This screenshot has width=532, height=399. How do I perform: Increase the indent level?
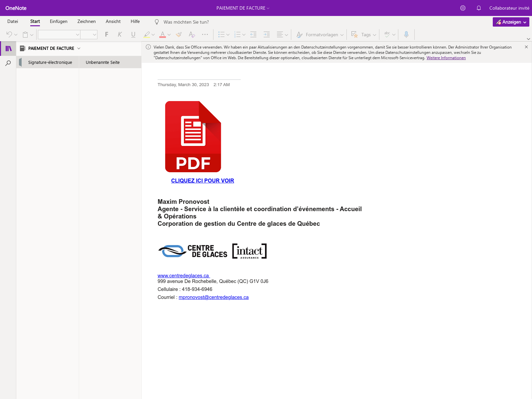[x=267, y=34]
